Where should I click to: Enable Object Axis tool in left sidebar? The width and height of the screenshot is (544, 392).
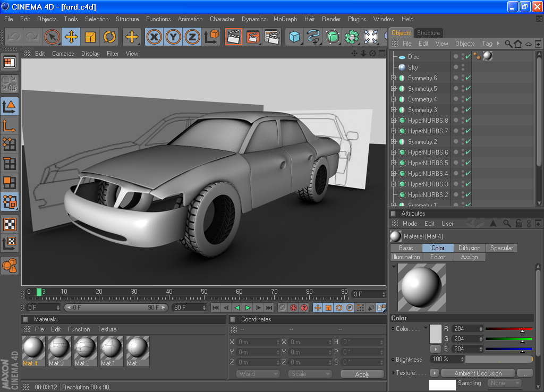[10, 125]
